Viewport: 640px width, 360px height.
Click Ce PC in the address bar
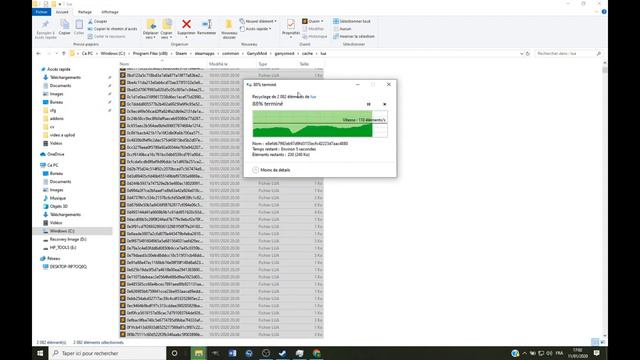87,53
